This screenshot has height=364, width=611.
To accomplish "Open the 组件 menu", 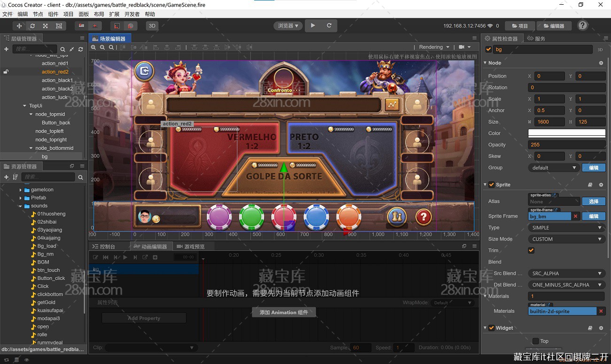I will [53, 14].
